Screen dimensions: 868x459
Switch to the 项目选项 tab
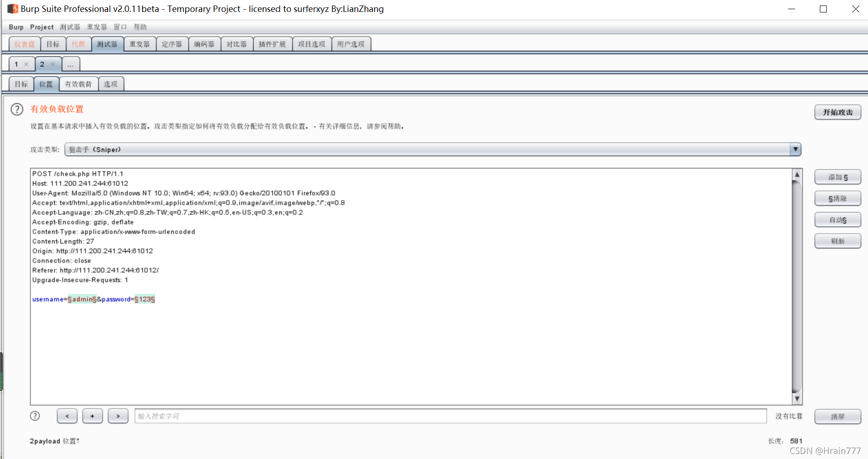(x=312, y=44)
